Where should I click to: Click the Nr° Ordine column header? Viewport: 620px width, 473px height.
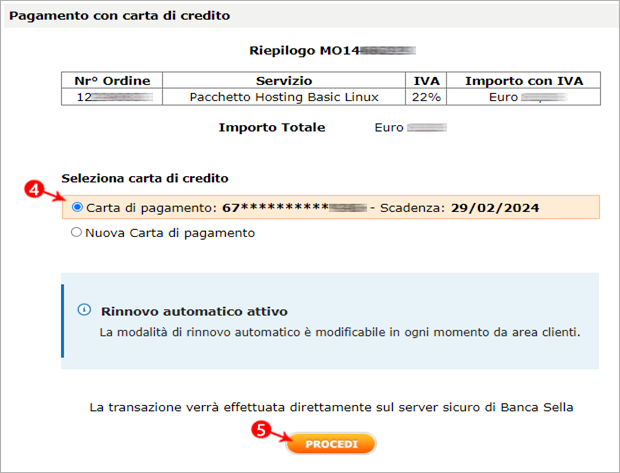(x=112, y=81)
